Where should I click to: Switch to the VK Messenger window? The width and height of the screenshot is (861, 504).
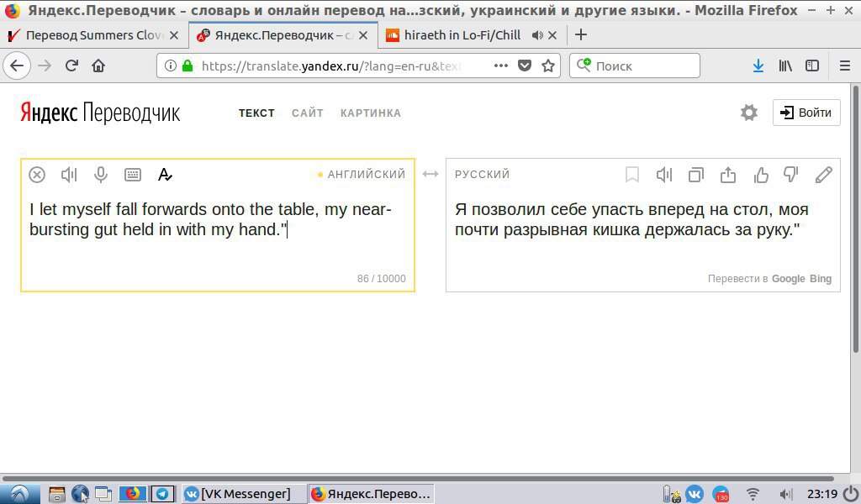(244, 494)
